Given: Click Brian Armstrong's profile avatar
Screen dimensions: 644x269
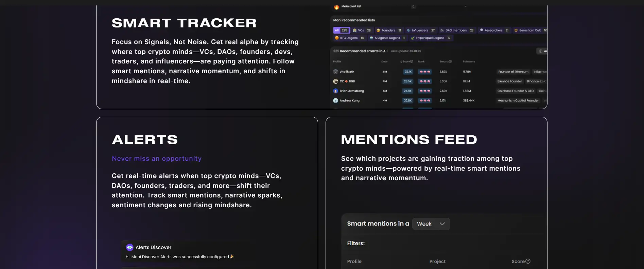Looking at the screenshot, I should tap(336, 91).
